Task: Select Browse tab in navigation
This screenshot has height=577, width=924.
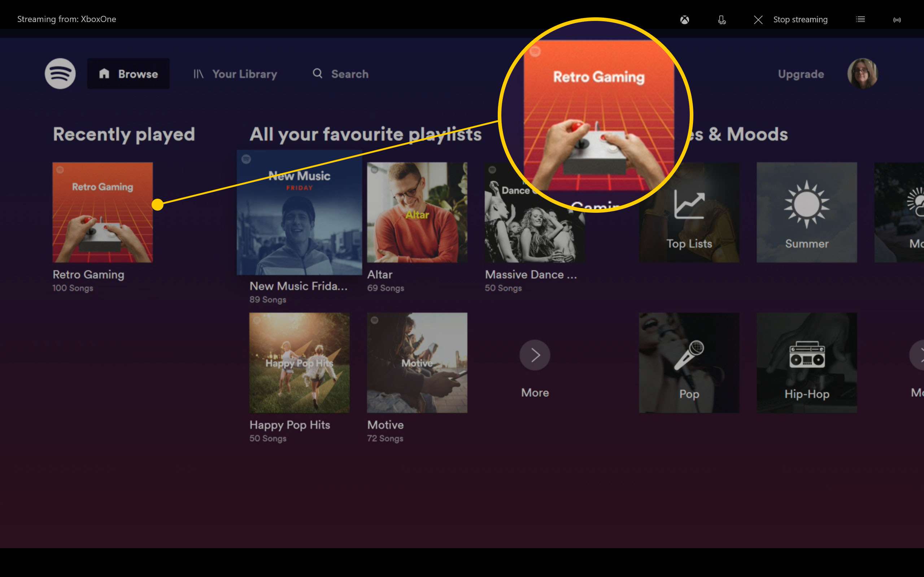Action: click(128, 74)
